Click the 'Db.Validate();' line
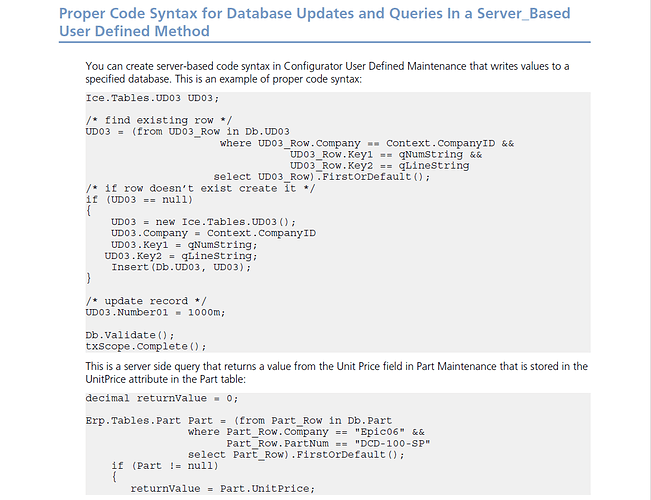The image size is (651, 500). pyautogui.click(x=130, y=335)
